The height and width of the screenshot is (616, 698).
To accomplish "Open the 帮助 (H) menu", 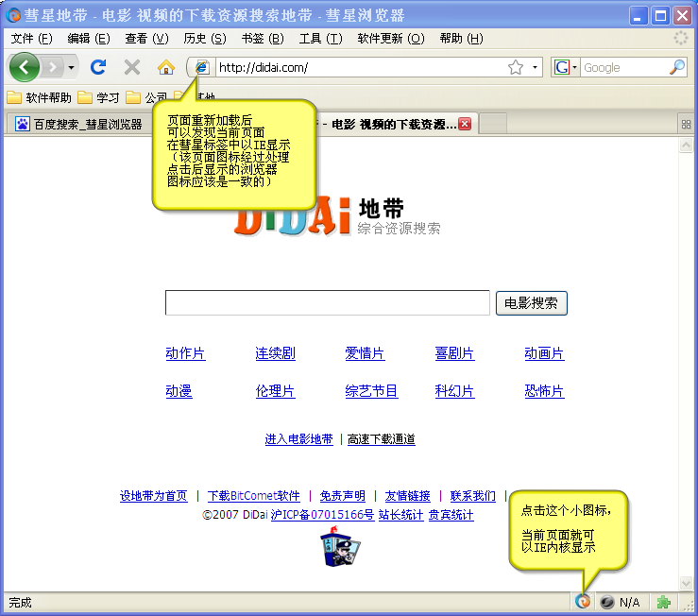I will click(x=461, y=39).
